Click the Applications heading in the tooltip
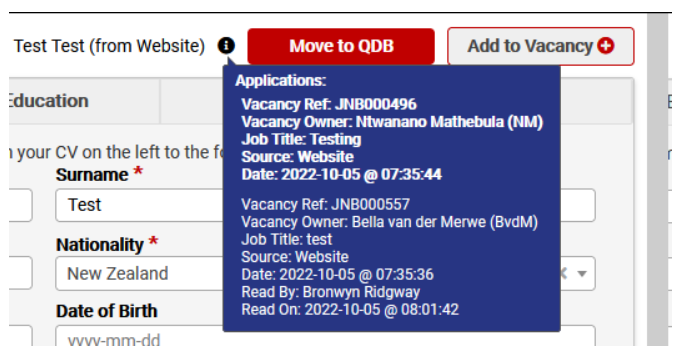The height and width of the screenshot is (360, 687). point(281,81)
